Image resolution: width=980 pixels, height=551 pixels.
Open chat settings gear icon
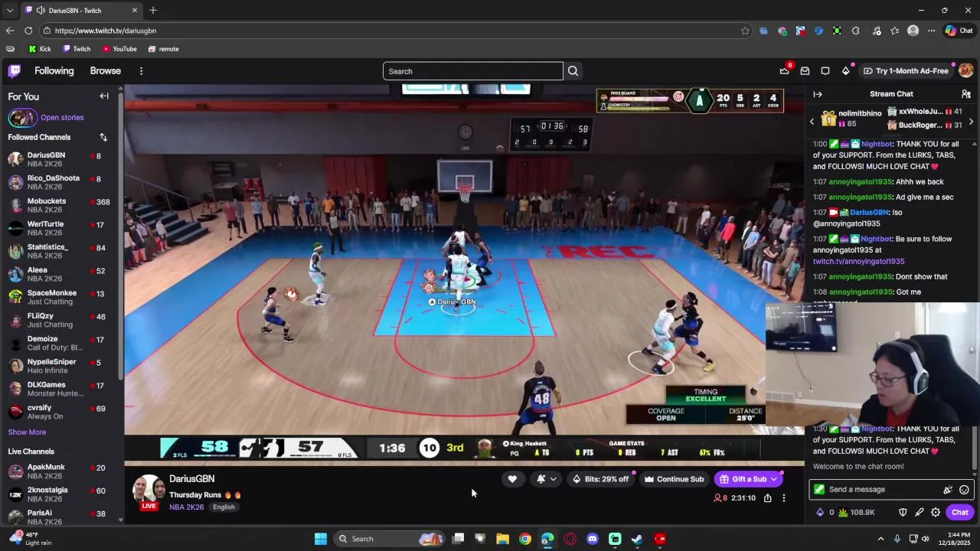936,513
